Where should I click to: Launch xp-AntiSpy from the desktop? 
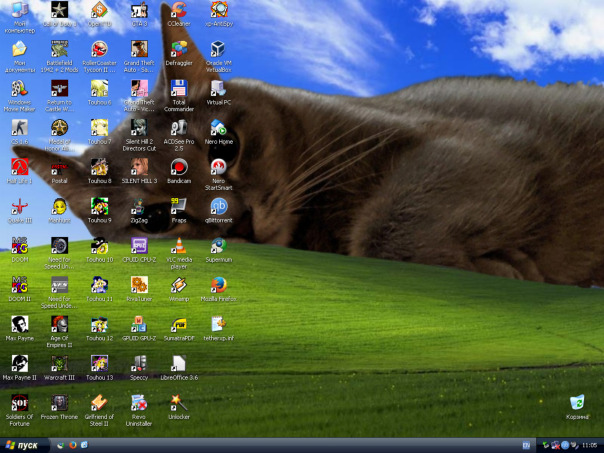pos(219,10)
